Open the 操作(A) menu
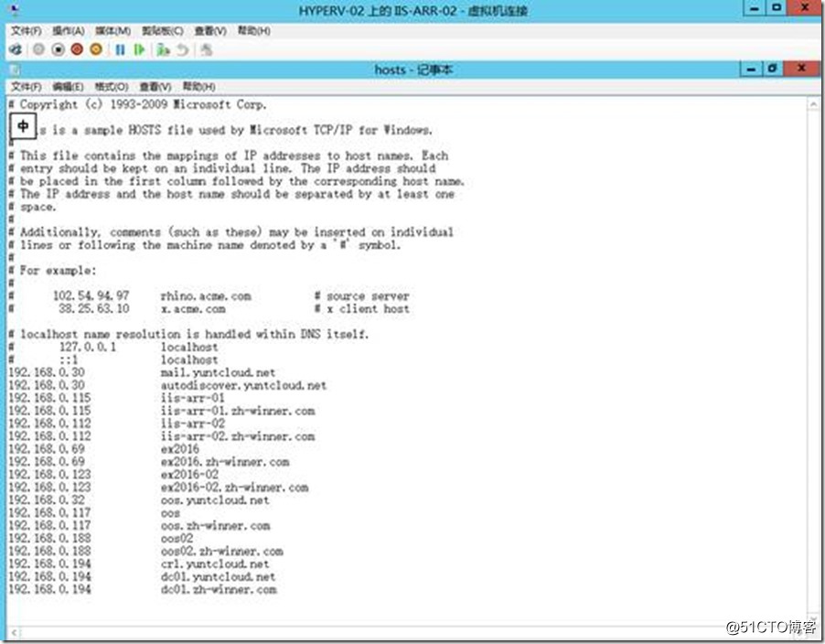 tap(69, 31)
